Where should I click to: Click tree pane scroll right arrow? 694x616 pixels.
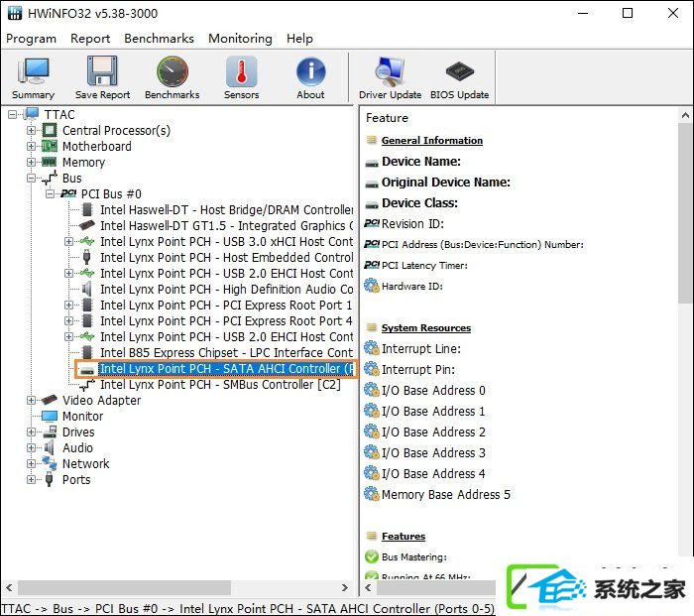point(345,587)
